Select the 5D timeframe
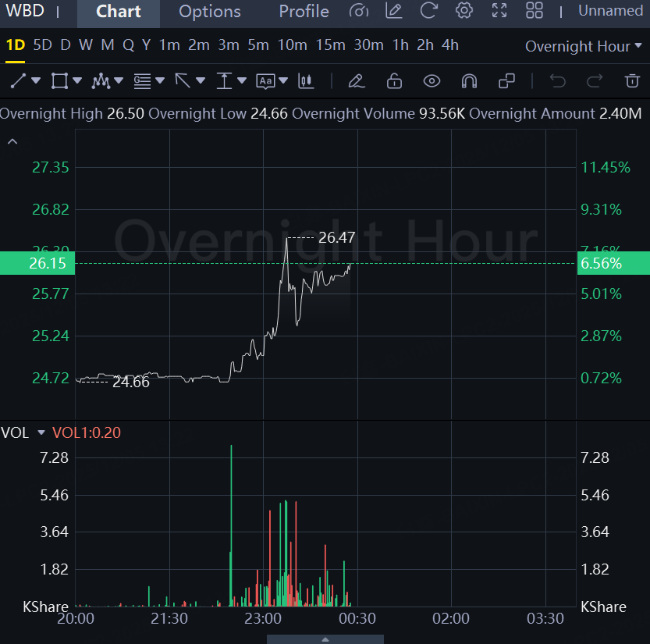Viewport: 650px width, 644px height. [x=42, y=44]
